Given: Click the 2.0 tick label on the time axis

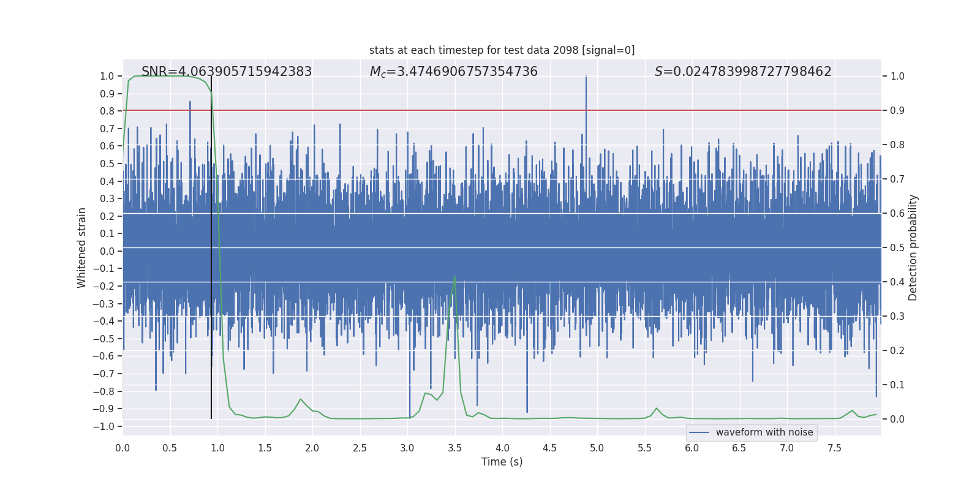Looking at the screenshot, I should (x=312, y=448).
